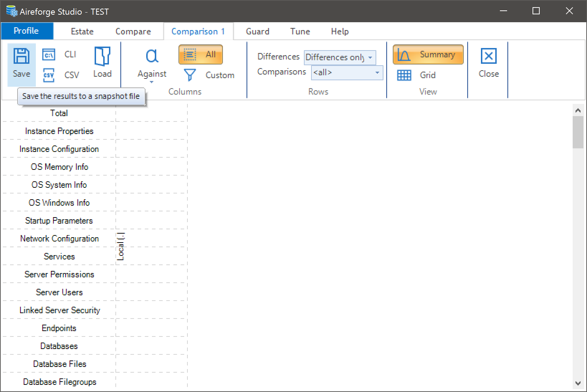Click the Database Files row label
Image resolution: width=587 pixels, height=392 pixels.
click(59, 364)
